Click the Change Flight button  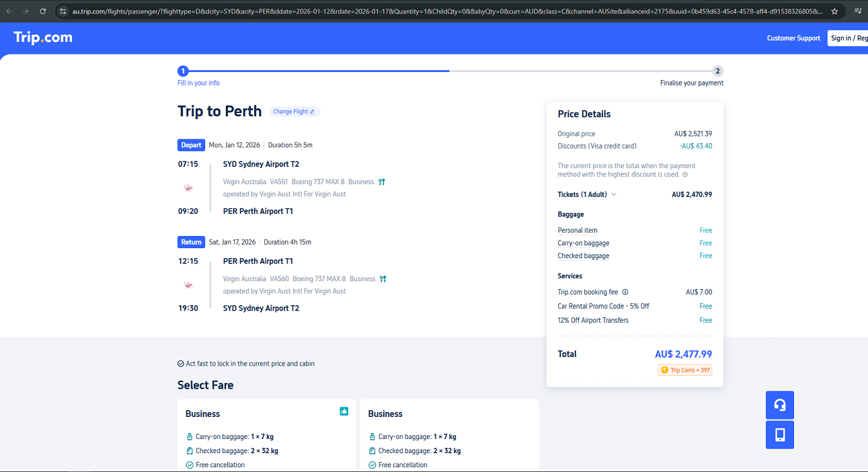click(x=294, y=112)
